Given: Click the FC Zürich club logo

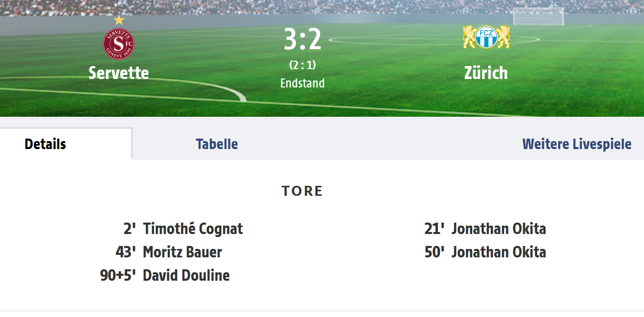Looking at the screenshot, I should point(486,37).
